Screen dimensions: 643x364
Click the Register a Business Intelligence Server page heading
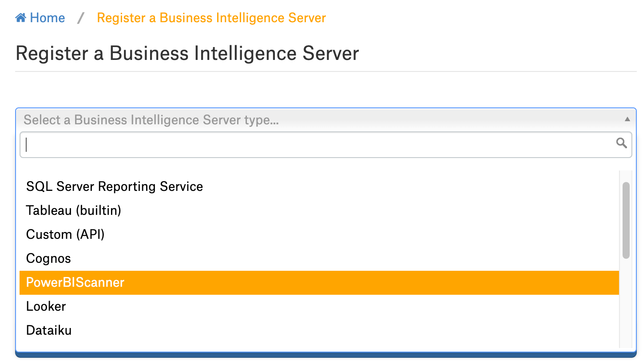click(187, 53)
